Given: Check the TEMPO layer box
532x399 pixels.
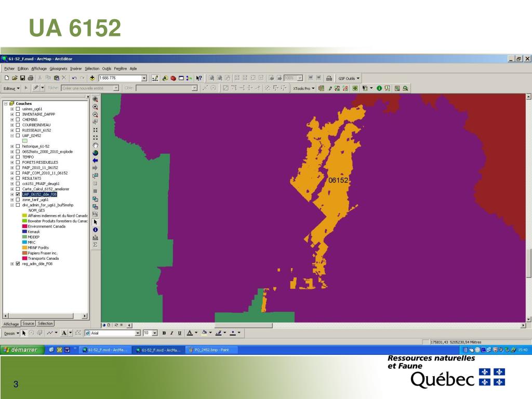Looking at the screenshot, I should [x=18, y=157].
